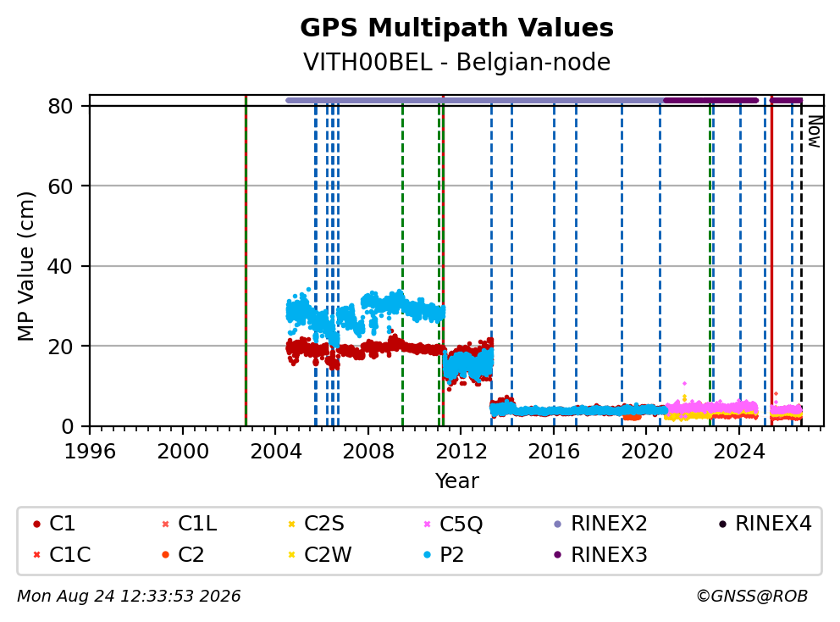Click the P2 blue legend dot

click(x=427, y=554)
